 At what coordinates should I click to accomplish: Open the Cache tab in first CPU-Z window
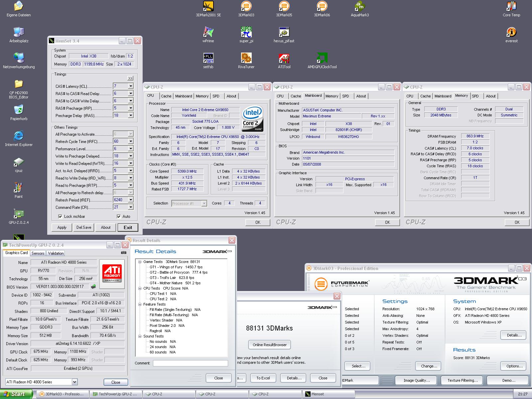[166, 96]
